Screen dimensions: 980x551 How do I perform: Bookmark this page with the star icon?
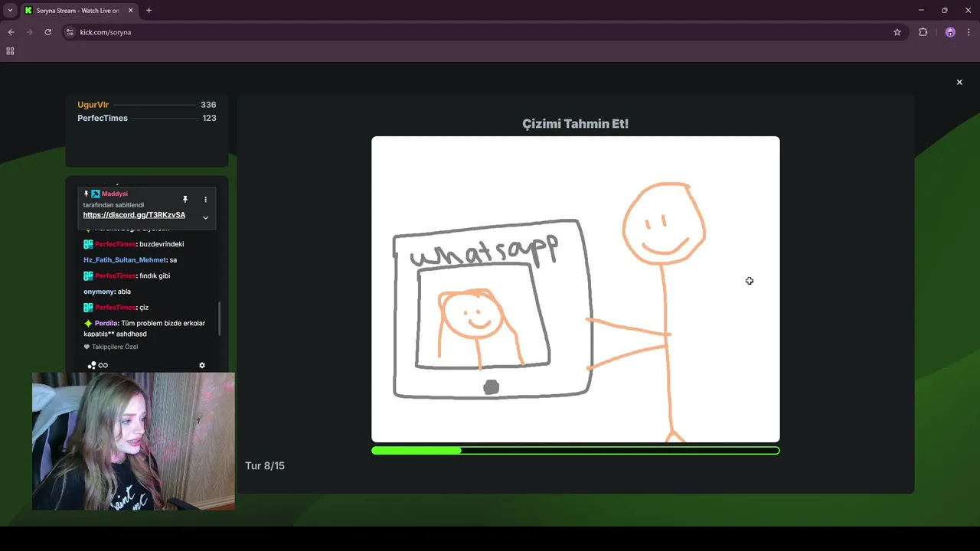point(897,32)
